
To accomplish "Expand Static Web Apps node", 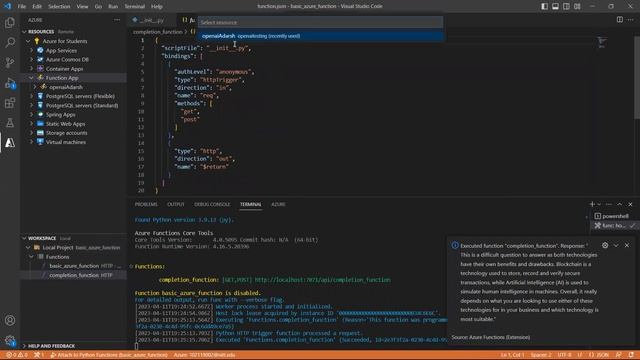I will 31,124.
